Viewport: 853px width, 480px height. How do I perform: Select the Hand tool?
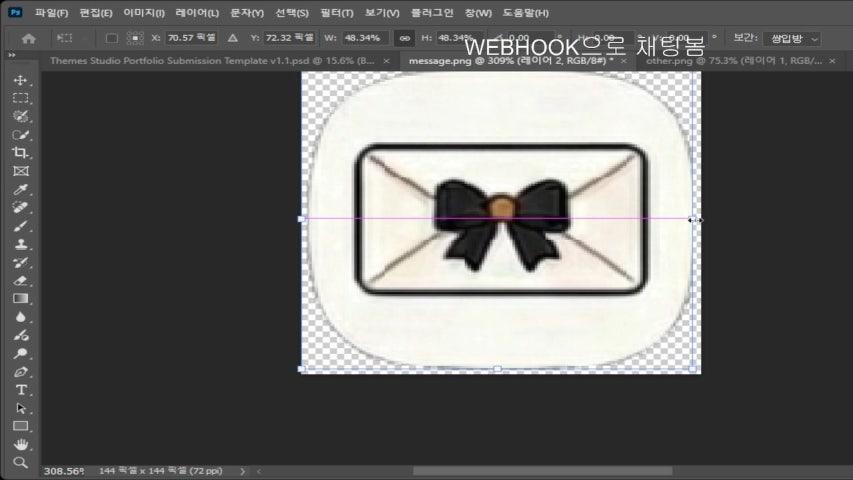[x=21, y=445]
